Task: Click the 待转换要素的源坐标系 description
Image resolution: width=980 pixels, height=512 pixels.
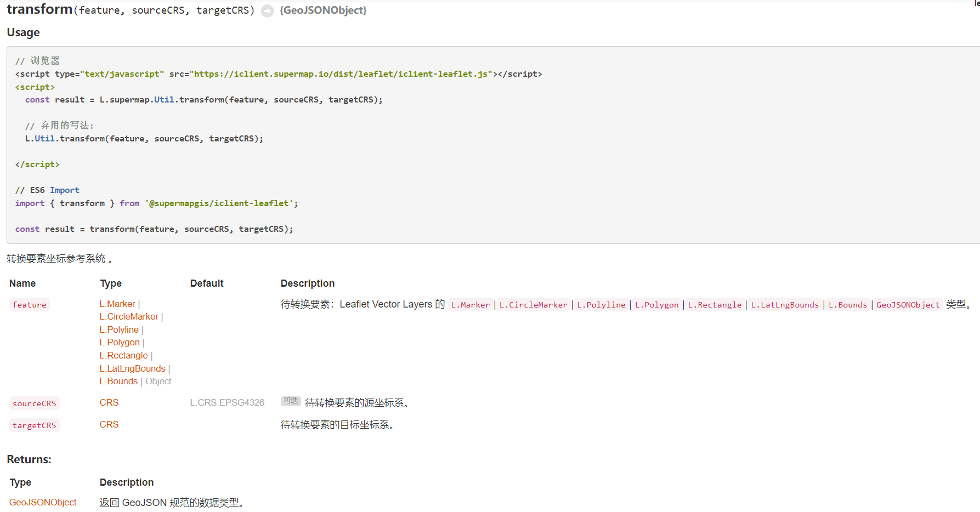Action: pos(357,403)
